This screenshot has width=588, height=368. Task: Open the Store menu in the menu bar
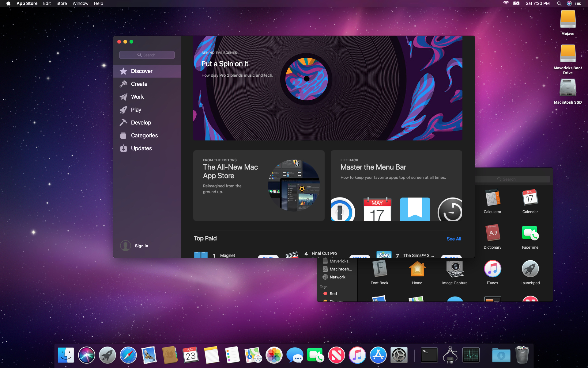pos(62,3)
